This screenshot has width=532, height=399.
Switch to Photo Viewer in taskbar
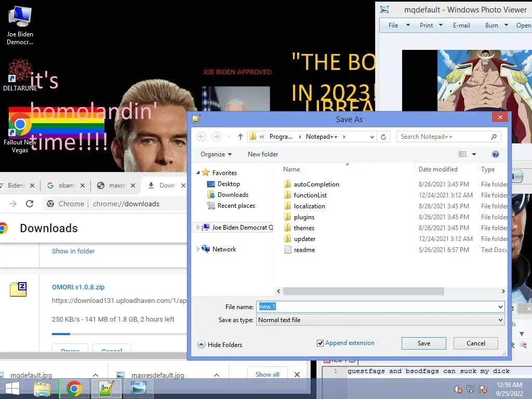pos(139,389)
